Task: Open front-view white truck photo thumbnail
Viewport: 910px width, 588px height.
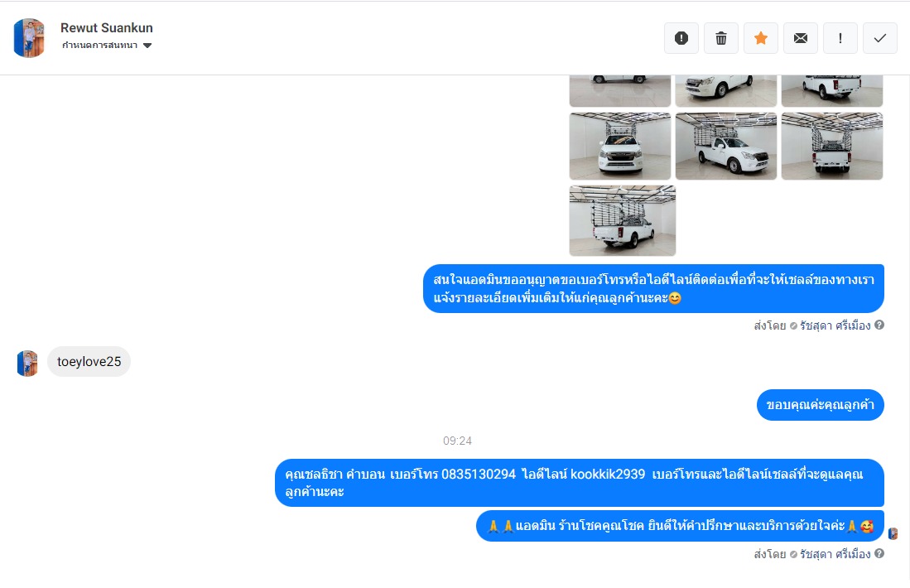Action: [x=620, y=147]
